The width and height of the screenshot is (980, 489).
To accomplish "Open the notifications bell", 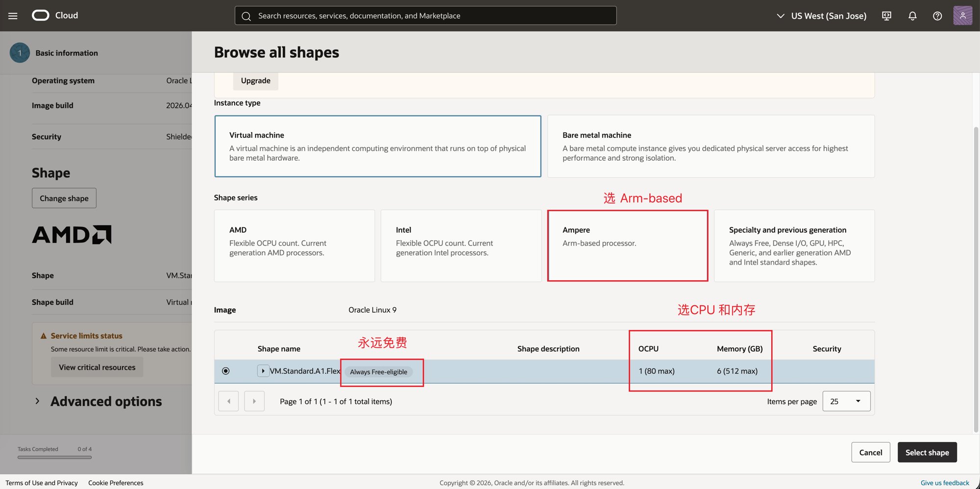I will 912,16.
